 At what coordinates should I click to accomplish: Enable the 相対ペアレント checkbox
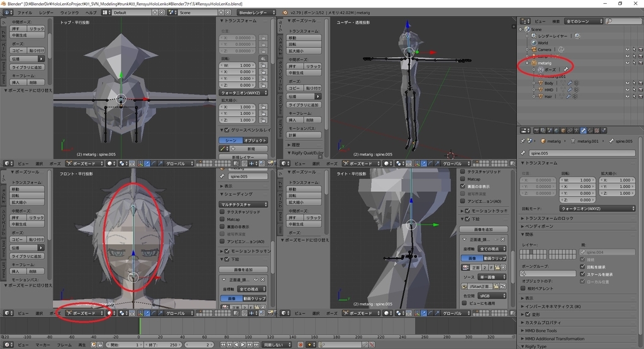click(x=523, y=288)
